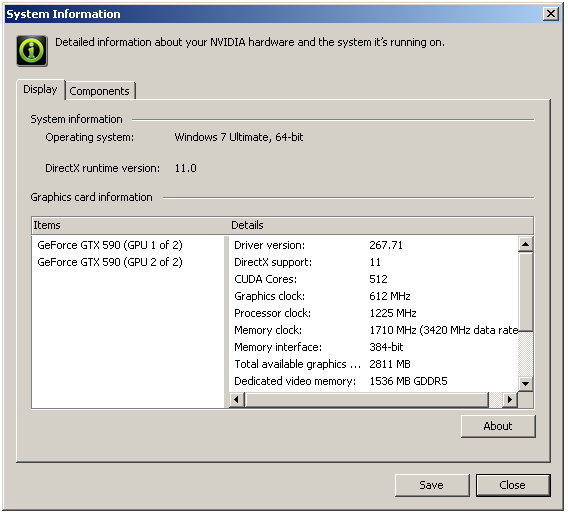The width and height of the screenshot is (568, 515).
Task: Select GeForce GTX 590 (GPU 1 of 2)
Action: click(x=110, y=245)
